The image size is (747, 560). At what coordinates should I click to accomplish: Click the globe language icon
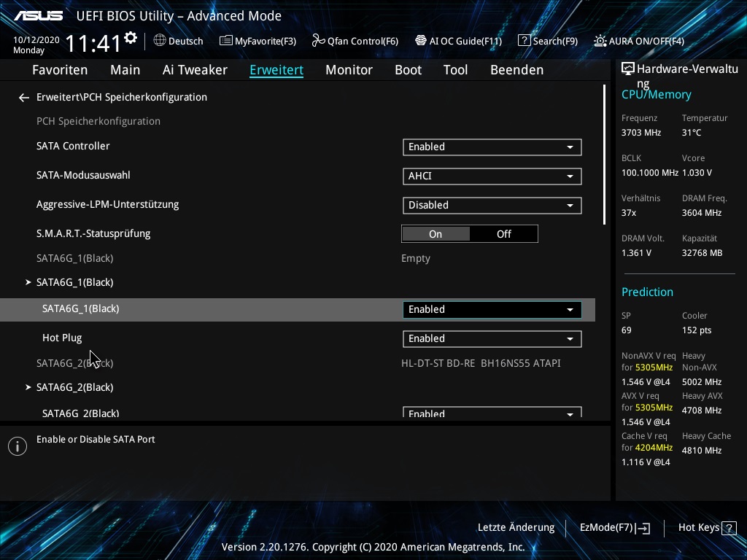click(x=160, y=41)
